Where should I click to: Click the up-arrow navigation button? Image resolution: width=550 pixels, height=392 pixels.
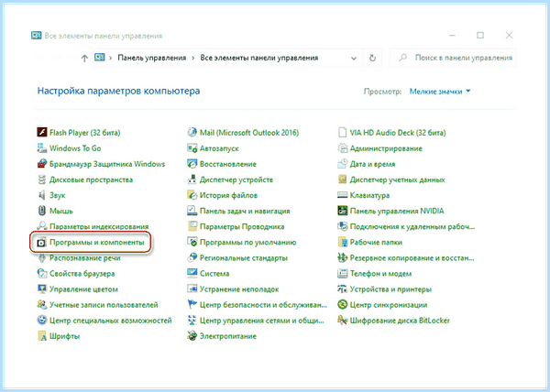pyautogui.click(x=84, y=58)
